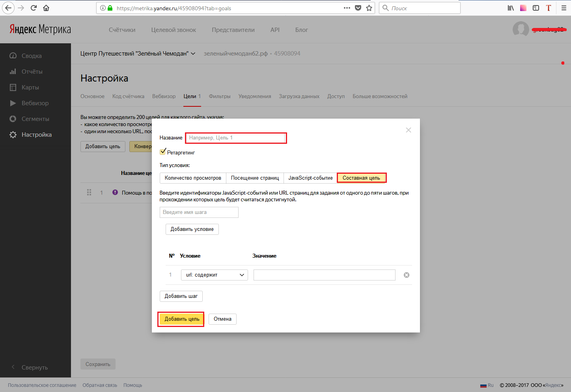Open Счётчики in the top navigation

122,30
